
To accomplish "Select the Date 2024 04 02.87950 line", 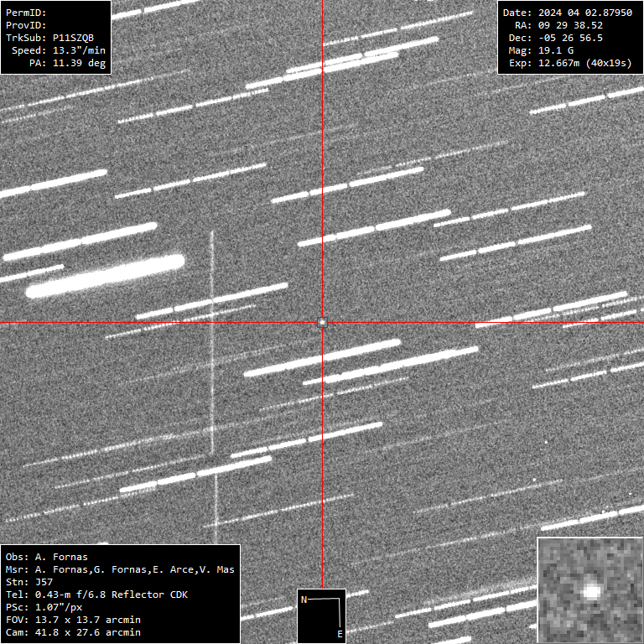I will coord(567,13).
